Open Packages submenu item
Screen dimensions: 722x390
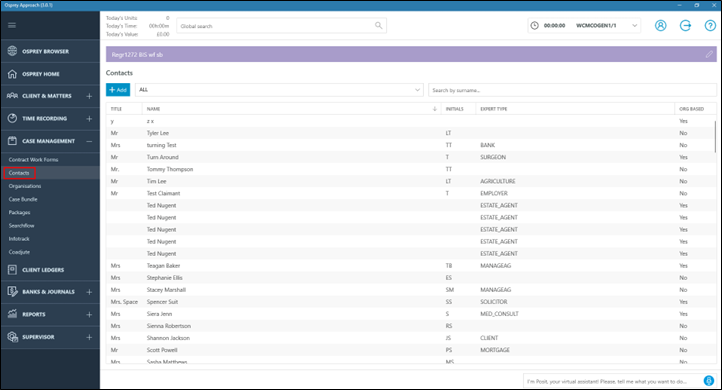(x=19, y=212)
